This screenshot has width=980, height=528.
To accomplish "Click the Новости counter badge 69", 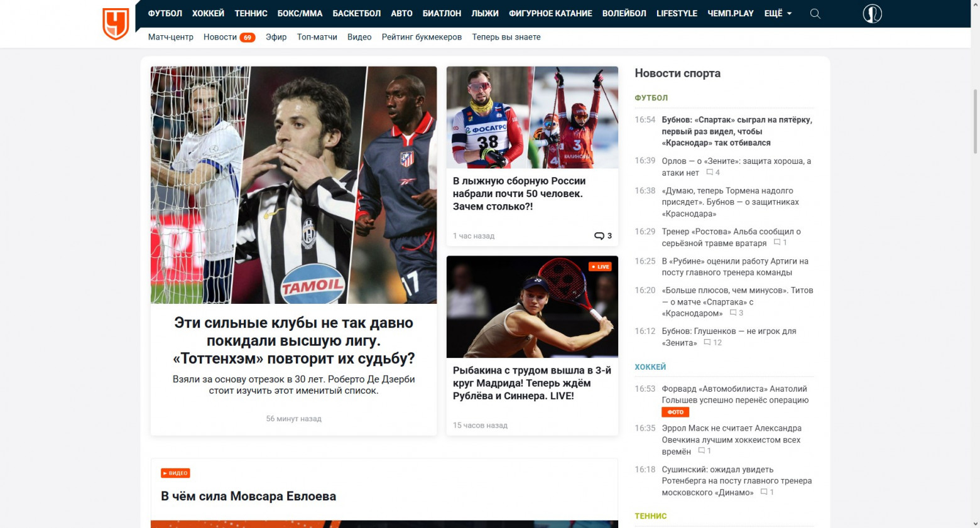I will coord(248,38).
